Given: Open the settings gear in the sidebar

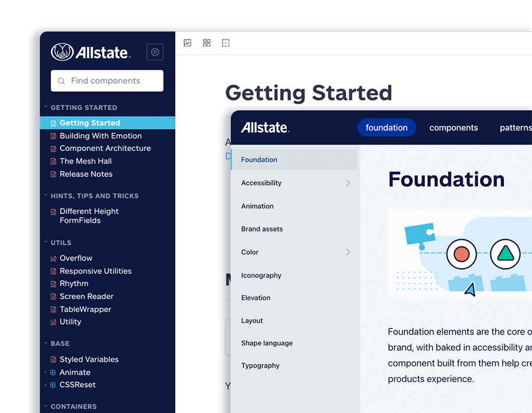Looking at the screenshot, I should tap(155, 52).
